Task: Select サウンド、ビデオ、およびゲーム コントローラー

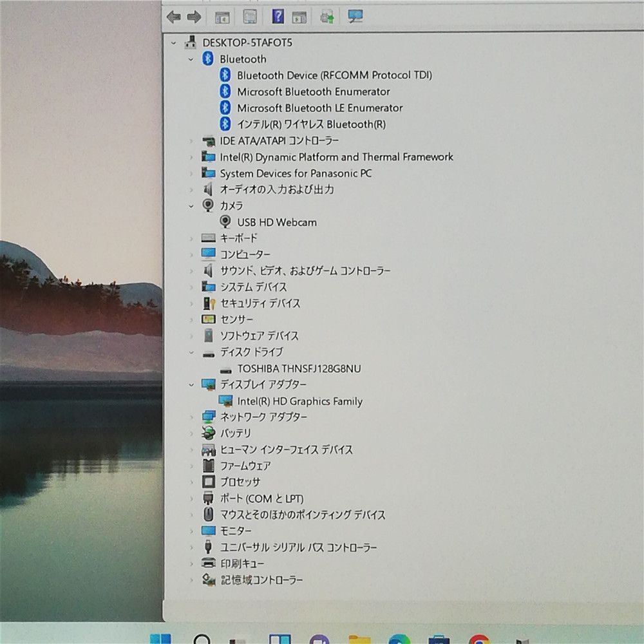Action: click(x=305, y=270)
